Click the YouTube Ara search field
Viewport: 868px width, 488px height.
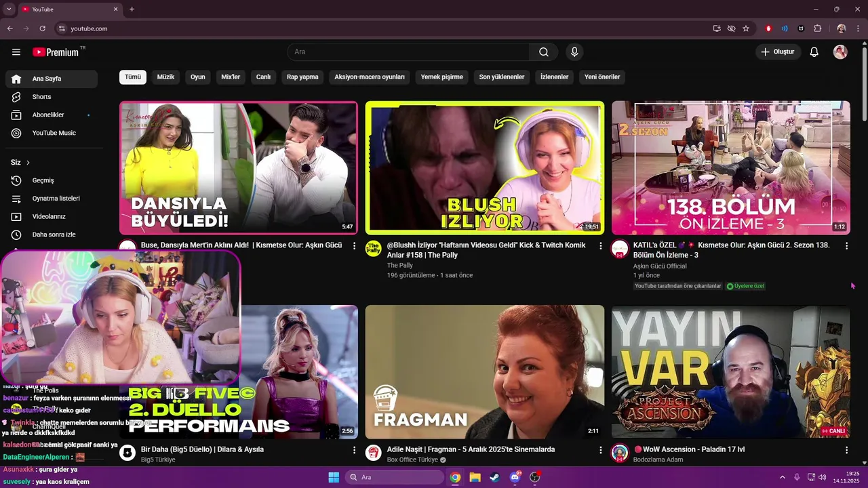[409, 52]
